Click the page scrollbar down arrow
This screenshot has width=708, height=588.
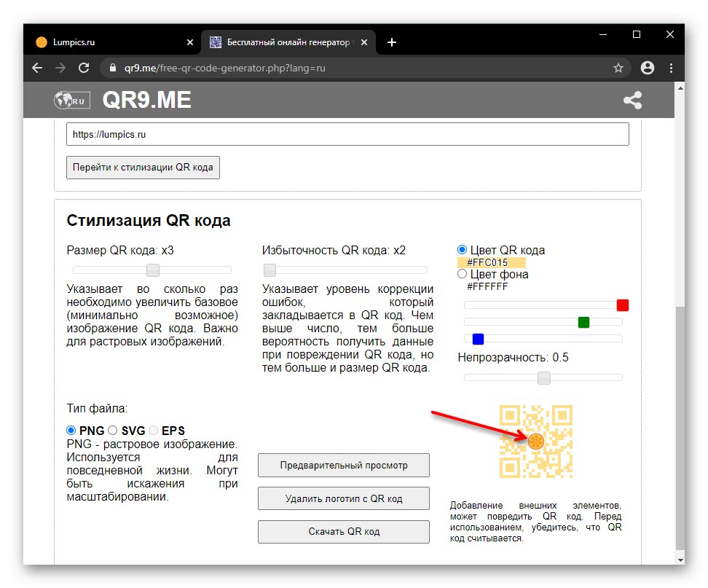tap(680, 560)
